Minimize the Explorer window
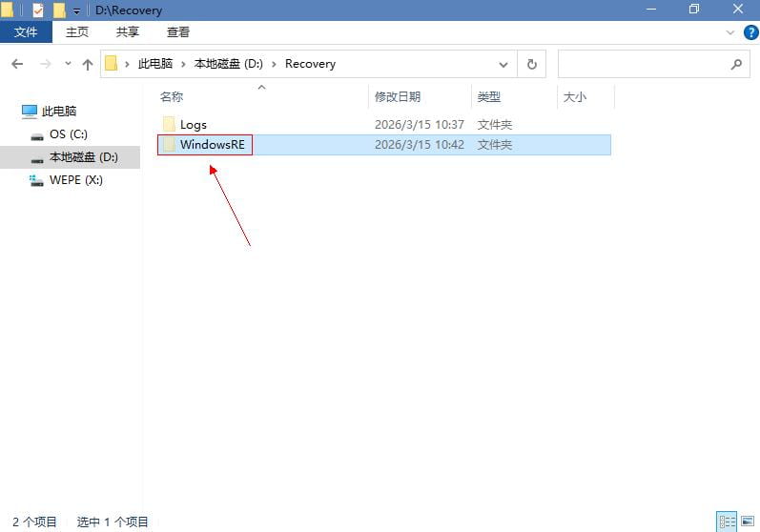Screen dimensions: 760x532 tap(651, 10)
